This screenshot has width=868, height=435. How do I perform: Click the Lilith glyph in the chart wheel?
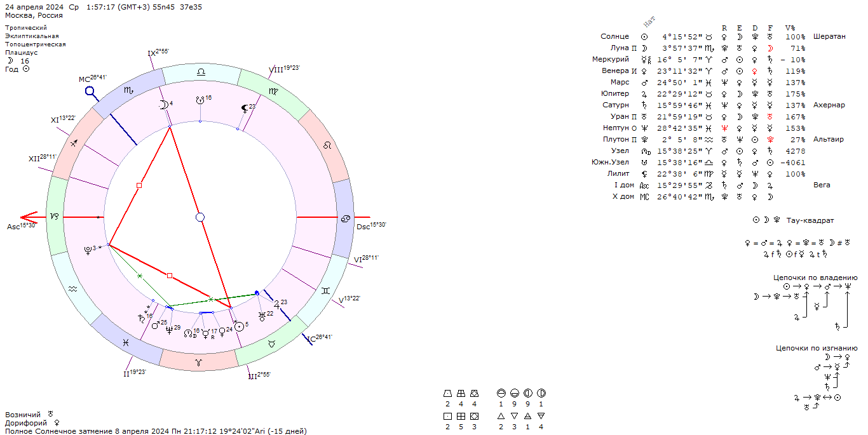pos(244,109)
